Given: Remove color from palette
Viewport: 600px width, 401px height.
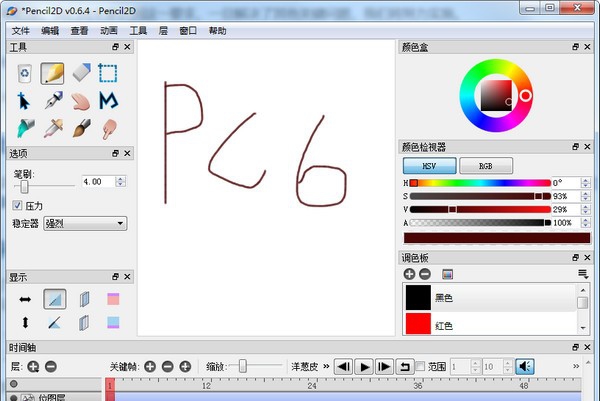Looking at the screenshot, I should (425, 274).
